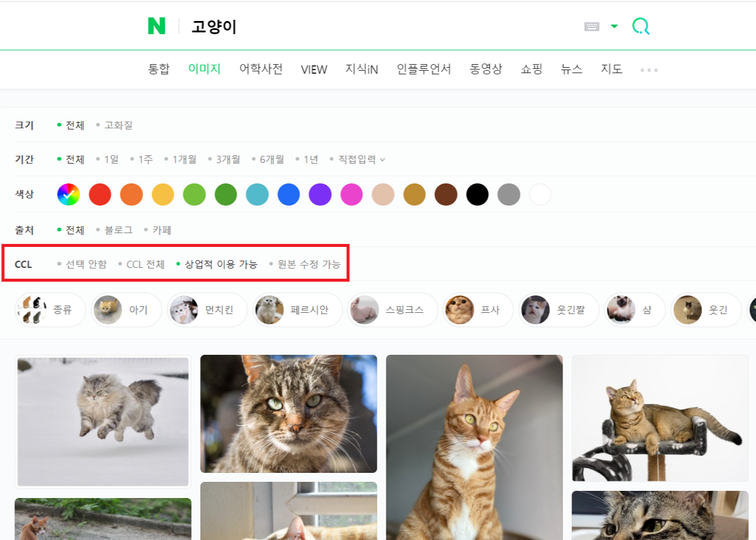Viewport: 756px width, 540px height.
Task: Click the 종류 related keyword chip
Action: tap(50, 310)
